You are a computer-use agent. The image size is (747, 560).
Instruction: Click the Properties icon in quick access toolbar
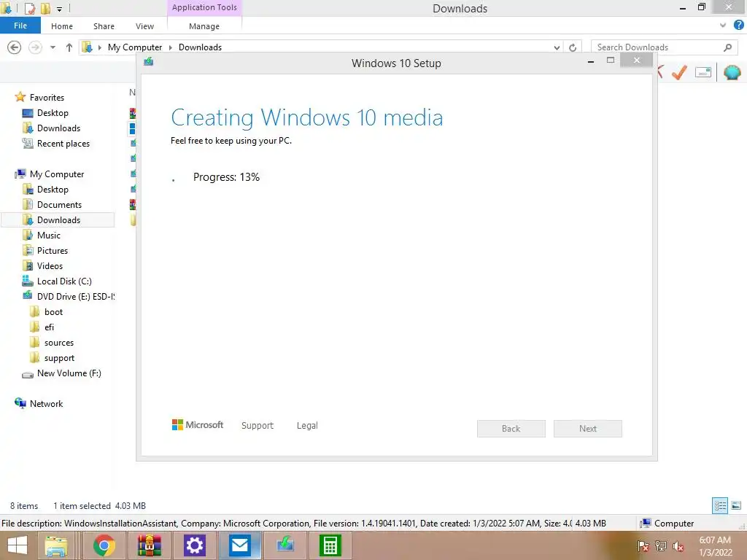(29, 8)
